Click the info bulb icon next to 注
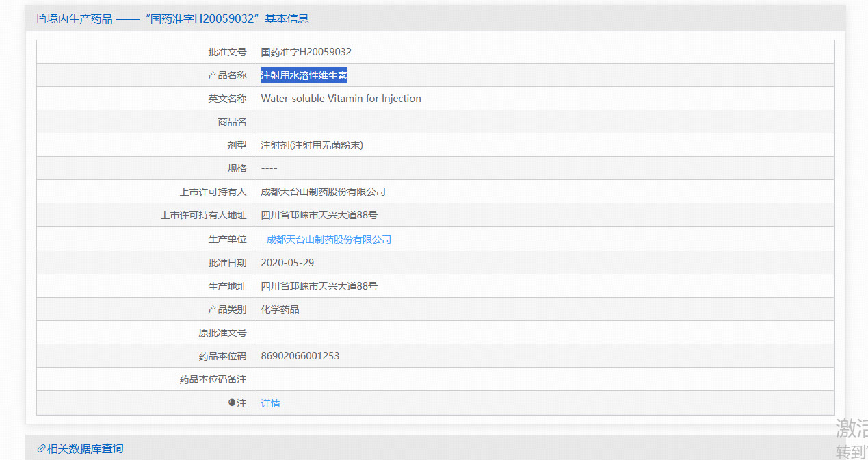This screenshot has width=868, height=460. [232, 403]
